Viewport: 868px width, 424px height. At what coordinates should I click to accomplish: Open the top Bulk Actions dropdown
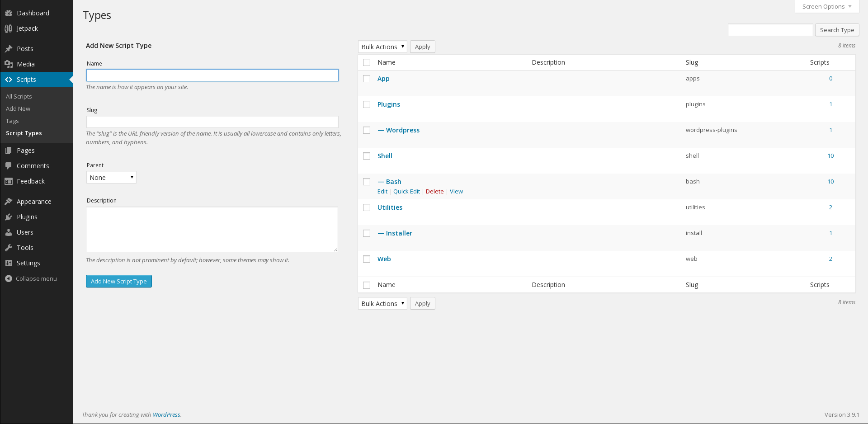(382, 47)
